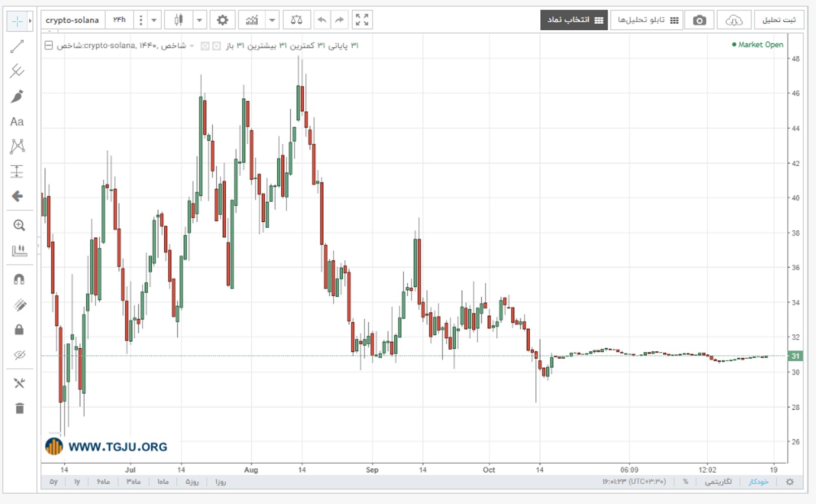Screen dimensions: 816x504
Task: Enter fullscreen chart mode
Action: pos(362,20)
